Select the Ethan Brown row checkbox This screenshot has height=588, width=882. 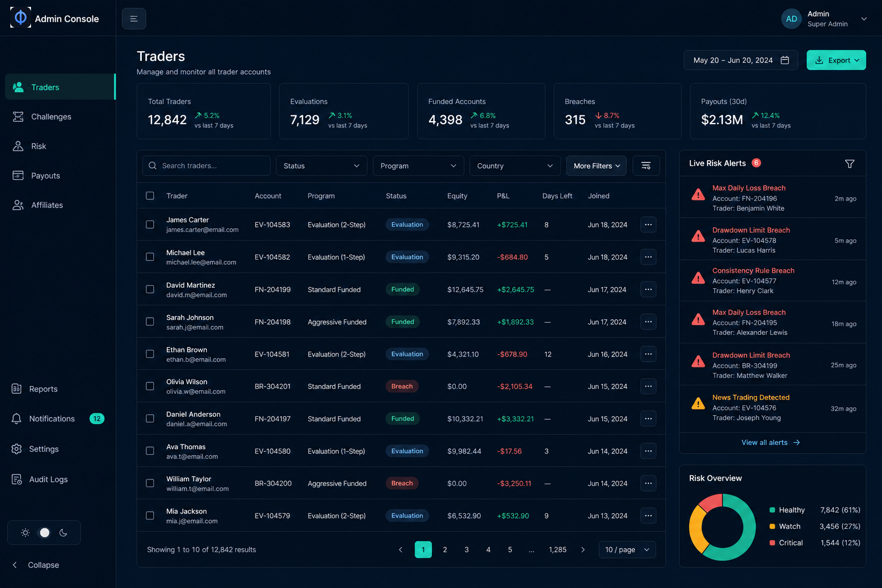(150, 354)
